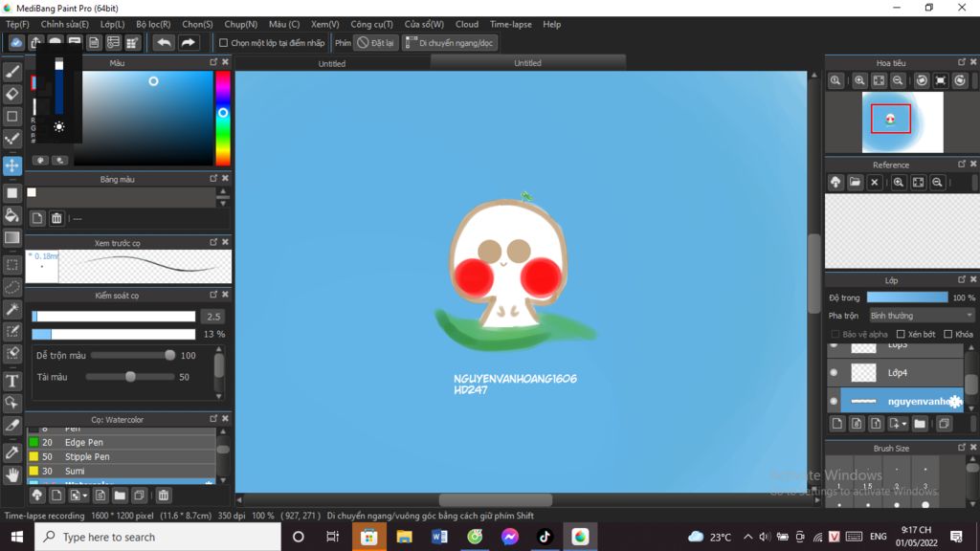The height and width of the screenshot is (551, 980).
Task: Zoom out in the Navigator panel
Action: click(x=898, y=80)
